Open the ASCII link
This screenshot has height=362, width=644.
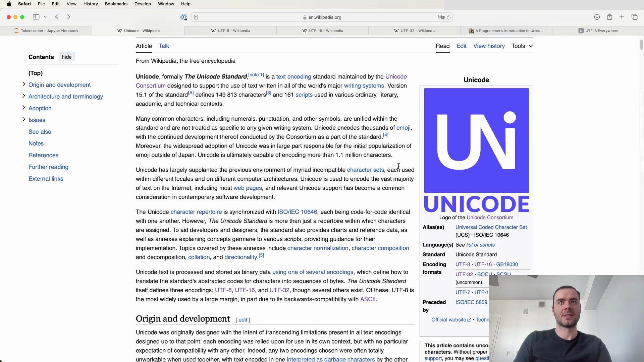tap(368, 299)
